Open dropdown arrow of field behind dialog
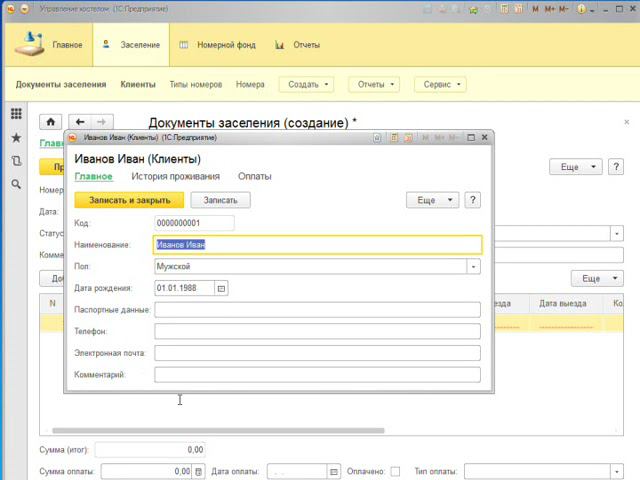Viewport: 640px width, 480px height. (617, 233)
